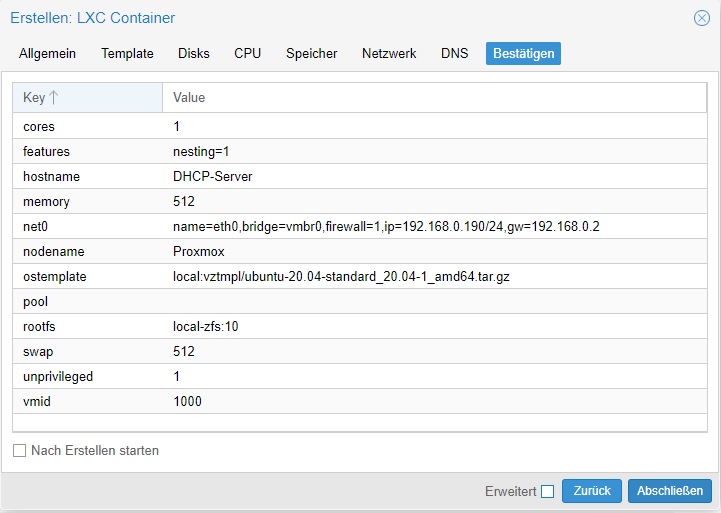Switch to the Template tab
Viewport: 721px width, 513px height.
pyautogui.click(x=127, y=53)
